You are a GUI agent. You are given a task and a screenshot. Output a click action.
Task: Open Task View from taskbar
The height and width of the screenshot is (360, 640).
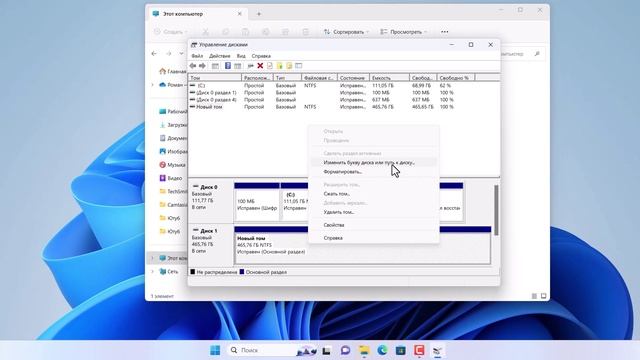(326, 350)
